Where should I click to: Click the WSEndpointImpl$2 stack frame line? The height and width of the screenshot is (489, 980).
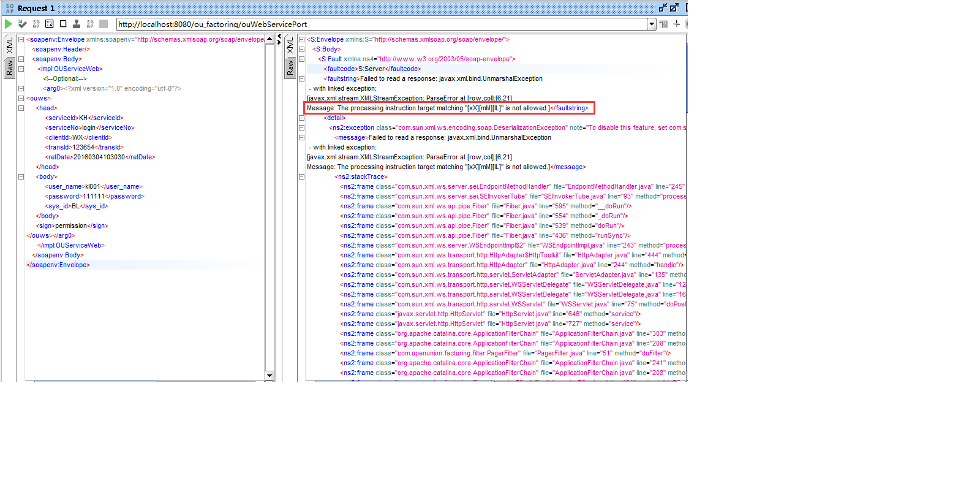(513, 245)
